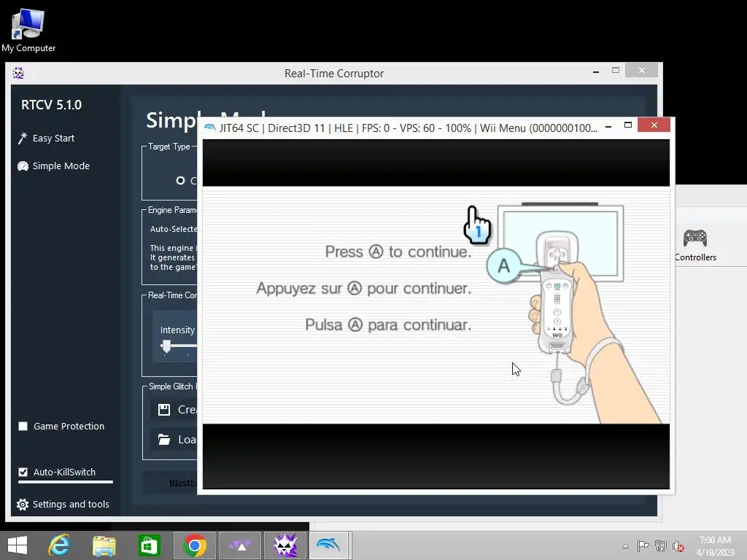Select the Target Type radio button
747x560 pixels.
coord(180,181)
